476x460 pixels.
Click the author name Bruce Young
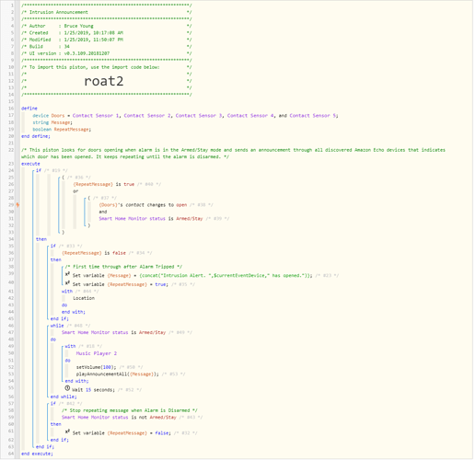coord(78,26)
